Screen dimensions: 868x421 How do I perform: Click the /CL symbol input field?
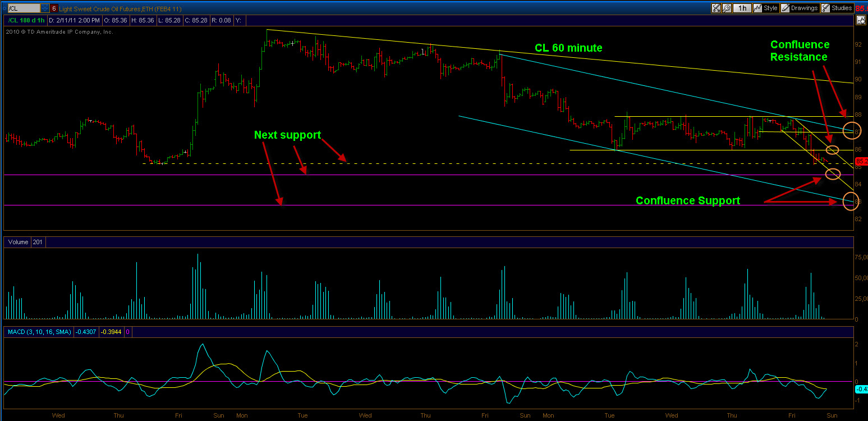pos(23,8)
